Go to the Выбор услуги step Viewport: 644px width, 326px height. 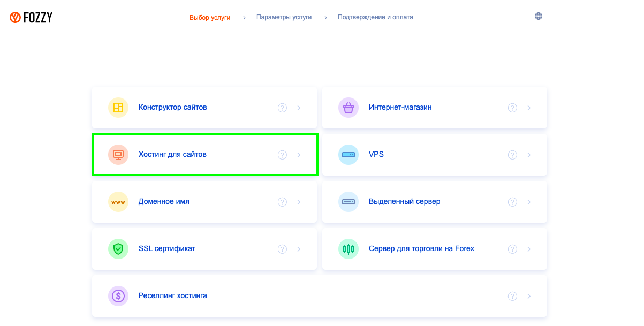[x=210, y=17]
